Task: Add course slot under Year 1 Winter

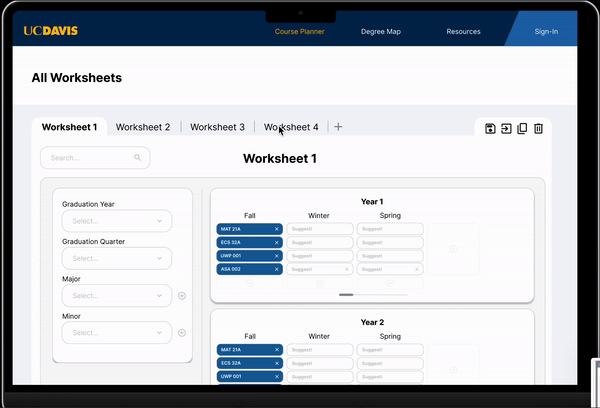Action: (320, 283)
